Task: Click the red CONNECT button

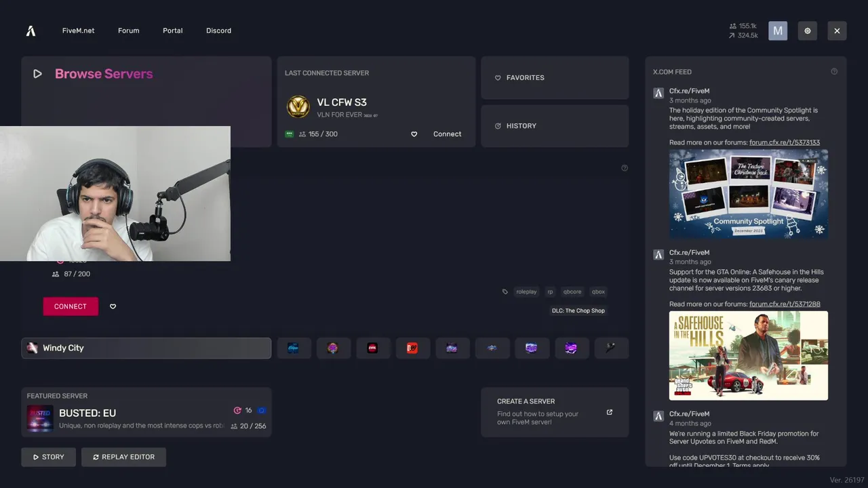Action: pyautogui.click(x=71, y=306)
